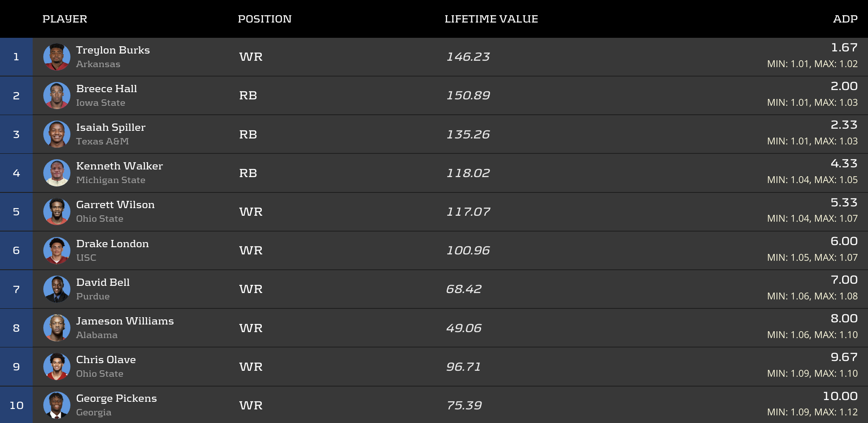Sort by the POSITION column header

265,19
